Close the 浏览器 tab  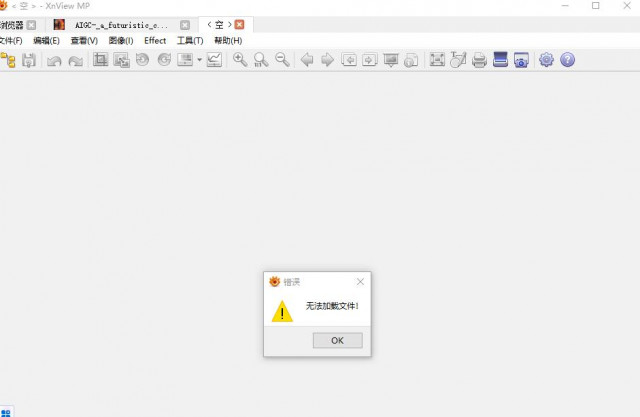[x=31, y=25]
